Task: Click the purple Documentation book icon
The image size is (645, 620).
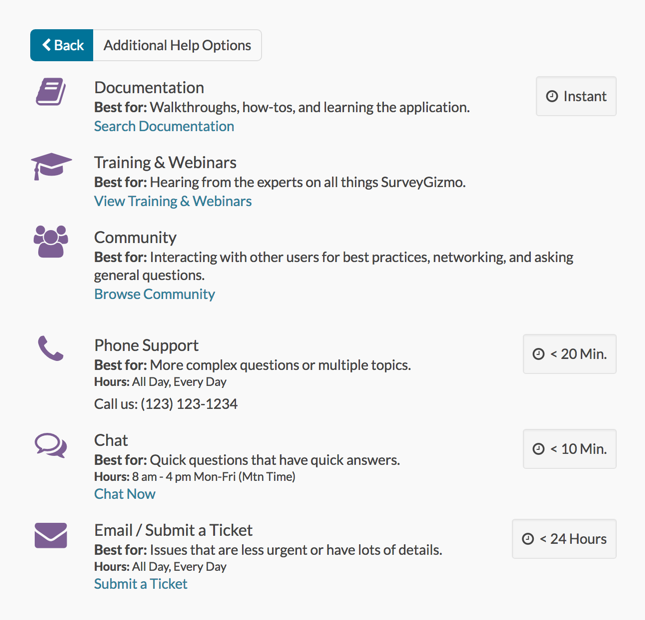Action: point(50,93)
